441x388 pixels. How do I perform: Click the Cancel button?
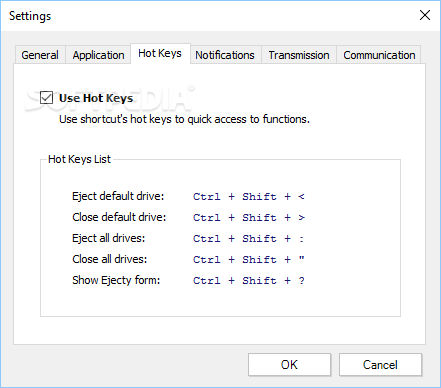coord(380,365)
